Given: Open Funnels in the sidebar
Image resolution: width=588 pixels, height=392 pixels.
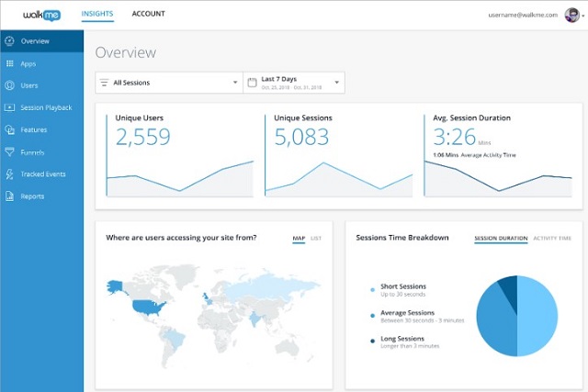Looking at the screenshot, I should (x=42, y=151).
